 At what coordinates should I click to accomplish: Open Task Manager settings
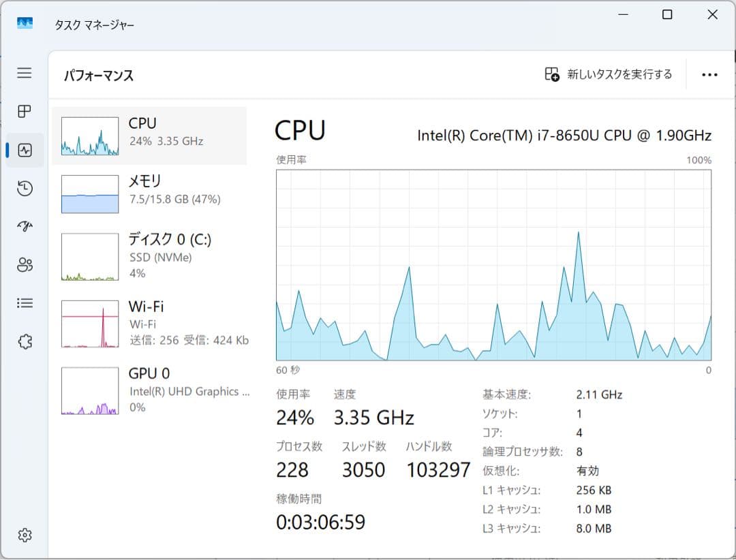[25, 535]
